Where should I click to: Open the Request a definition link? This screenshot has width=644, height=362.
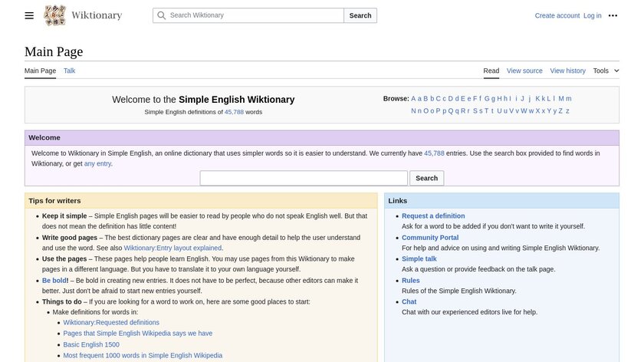[x=433, y=216]
